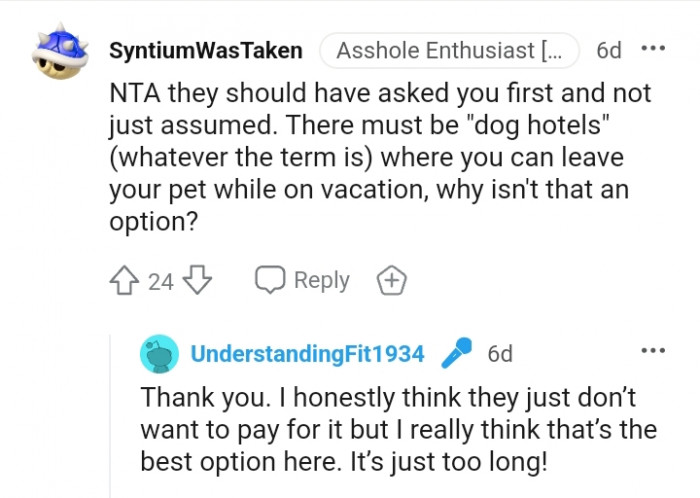Click the "NTA" word starting the comment
Screen dimensions: 700x498
(135, 95)
